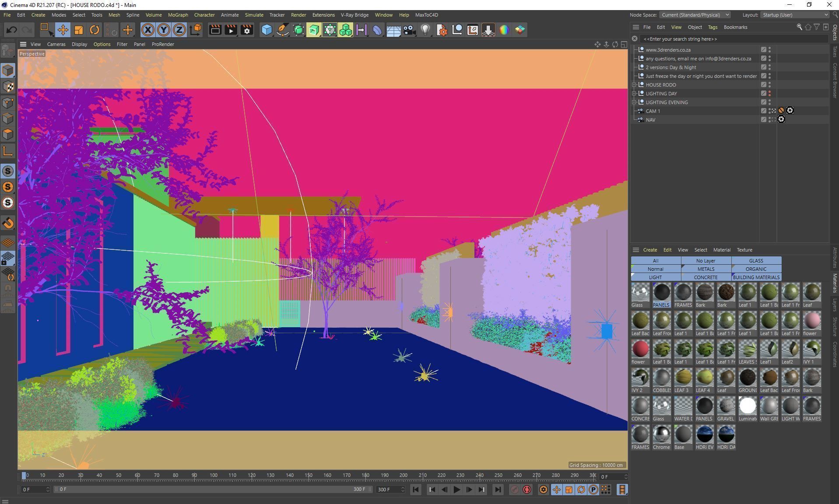Image resolution: width=839 pixels, height=504 pixels.
Task: Select the Scale tool in the top toolbar
Action: pos(79,30)
